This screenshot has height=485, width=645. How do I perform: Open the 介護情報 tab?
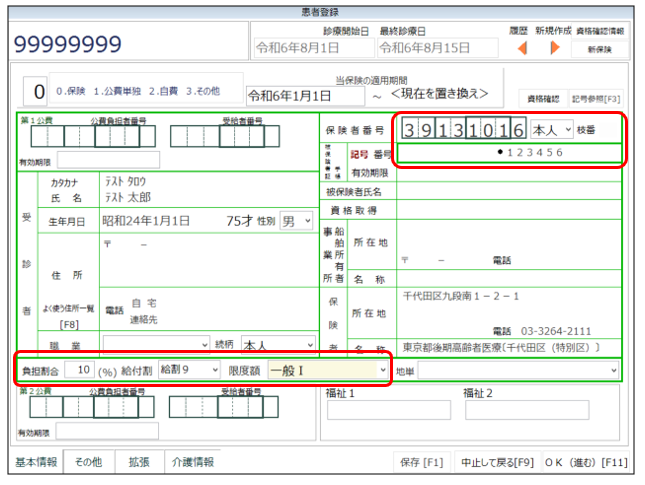[x=192, y=461]
